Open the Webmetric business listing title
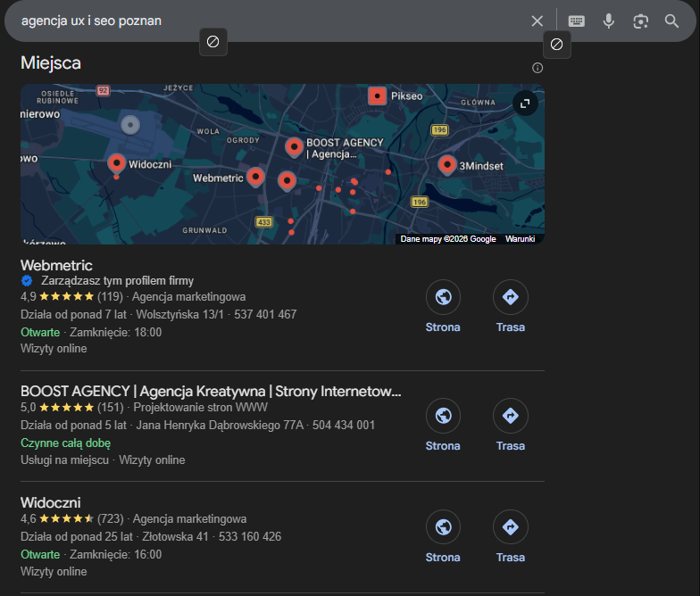The width and height of the screenshot is (700, 596). (x=56, y=266)
